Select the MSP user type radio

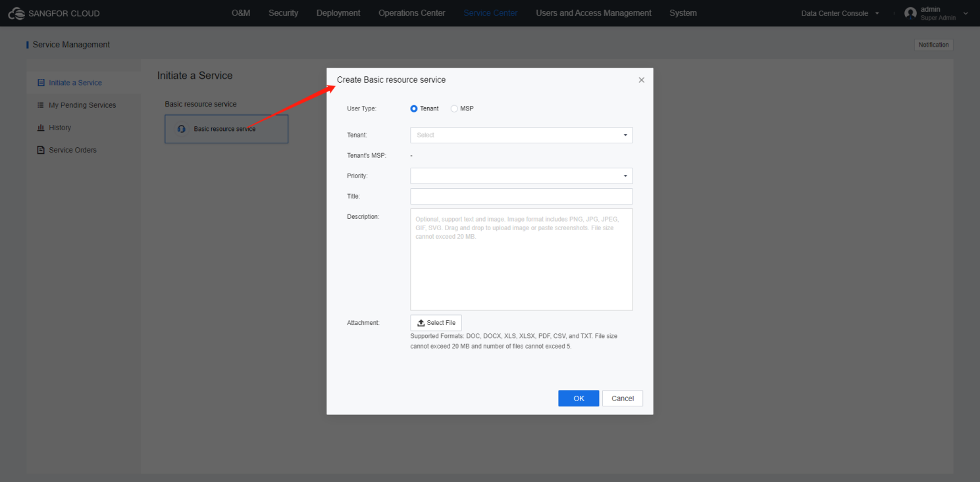(x=454, y=108)
